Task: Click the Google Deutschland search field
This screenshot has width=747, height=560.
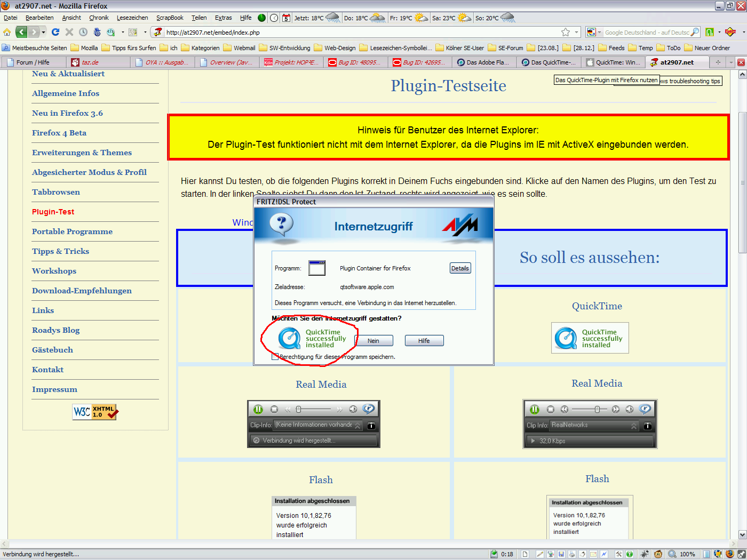Action: tap(647, 33)
